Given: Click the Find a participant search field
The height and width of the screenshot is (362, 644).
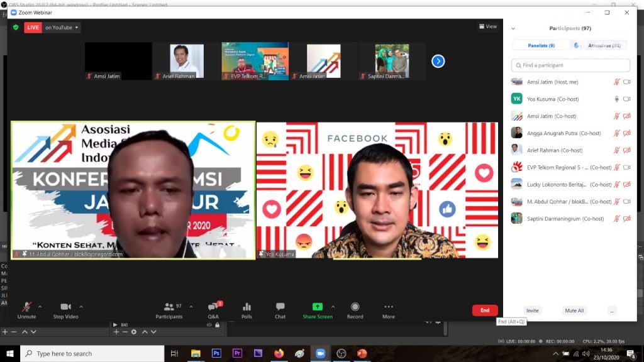Looking at the screenshot, I should (x=570, y=65).
